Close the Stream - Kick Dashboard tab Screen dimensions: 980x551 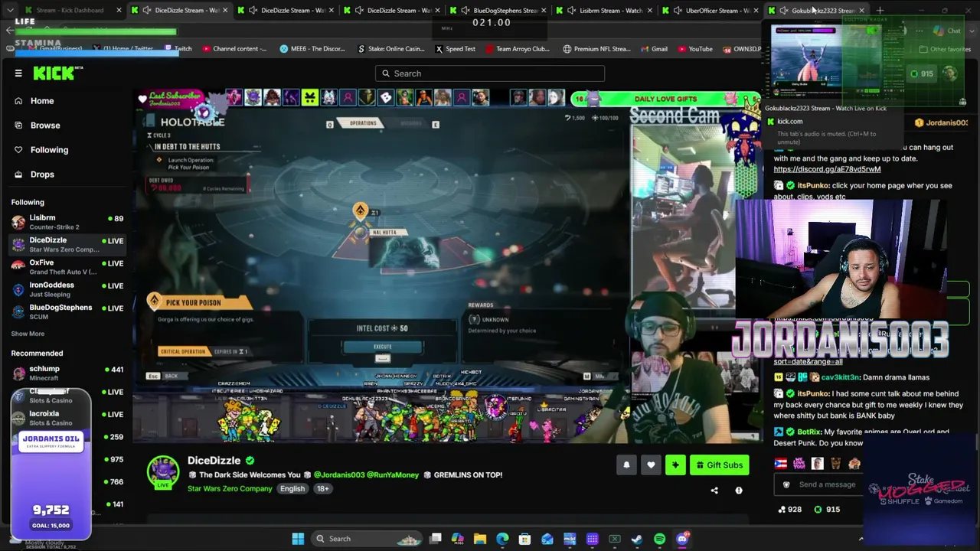(119, 11)
